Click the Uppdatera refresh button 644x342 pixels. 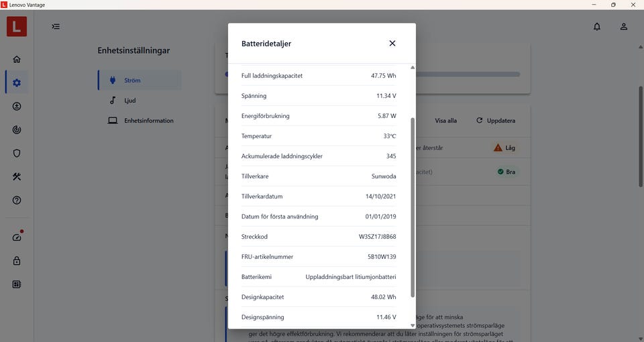point(496,121)
